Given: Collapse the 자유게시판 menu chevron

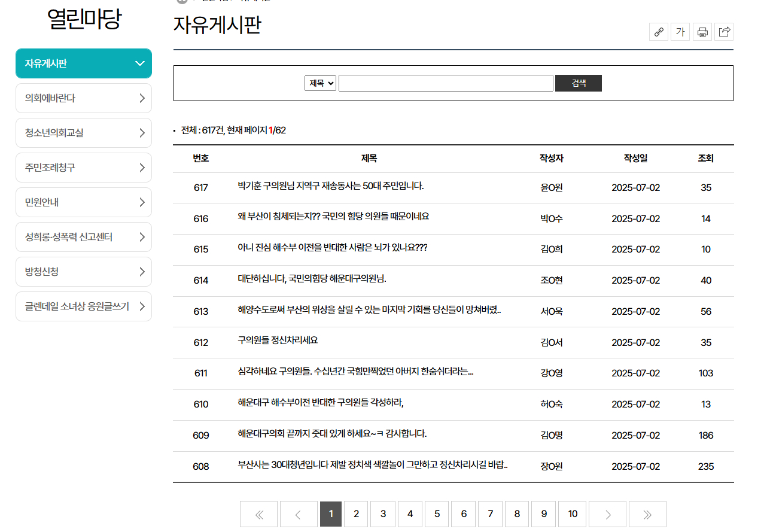Looking at the screenshot, I should click(140, 63).
